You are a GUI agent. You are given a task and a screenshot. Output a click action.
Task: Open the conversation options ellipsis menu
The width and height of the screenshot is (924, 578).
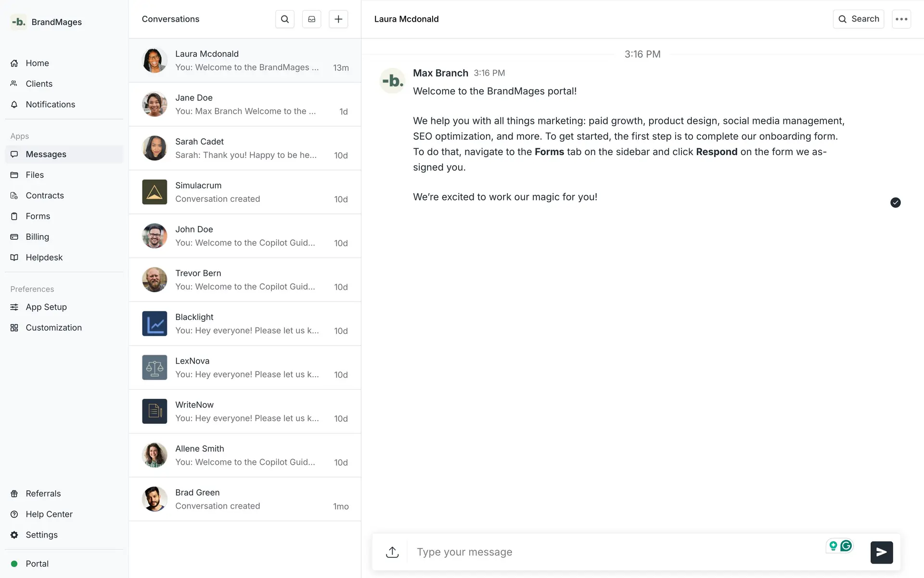pyautogui.click(x=902, y=19)
